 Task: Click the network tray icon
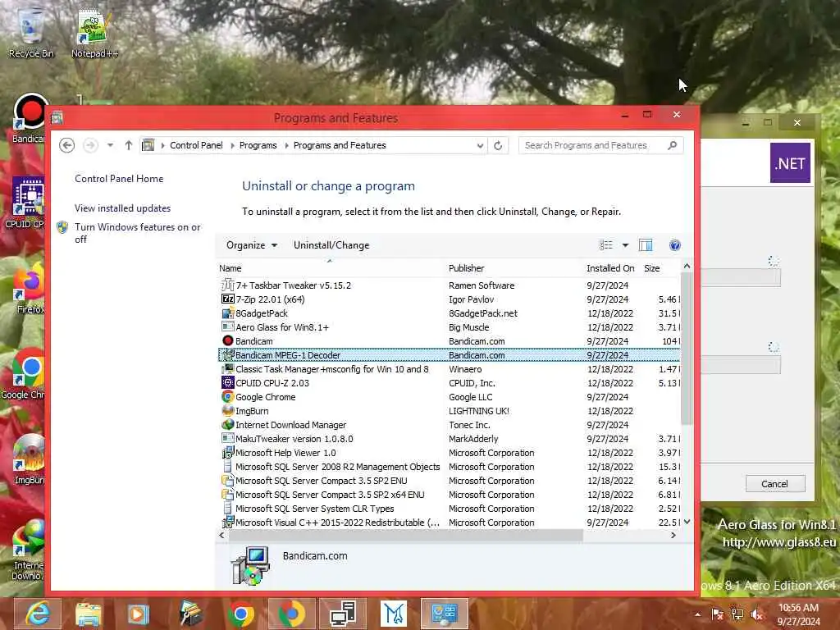tap(737, 614)
